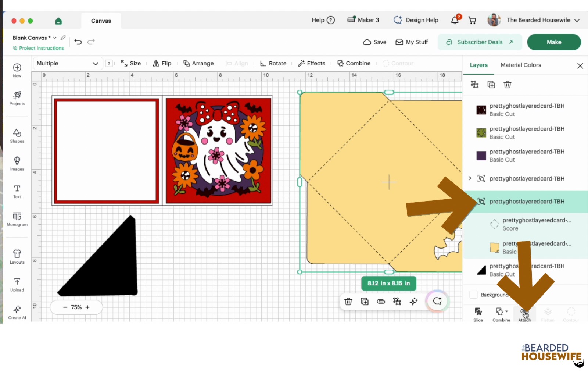Open the Project Instructions link
The image size is (588, 374).
click(38, 48)
